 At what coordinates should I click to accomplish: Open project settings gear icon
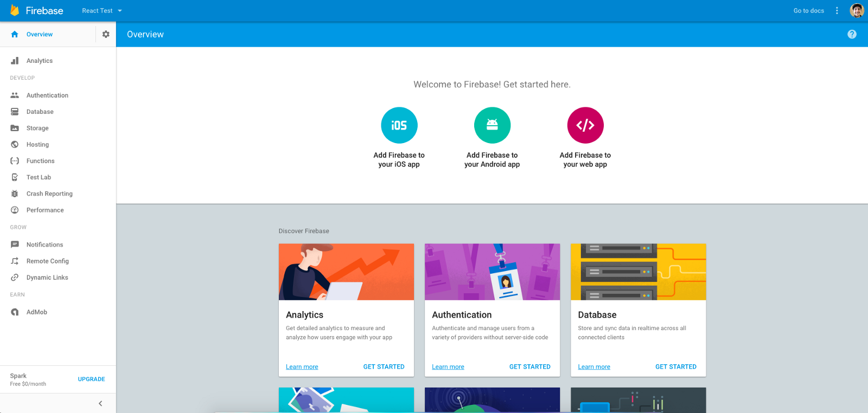coord(106,34)
